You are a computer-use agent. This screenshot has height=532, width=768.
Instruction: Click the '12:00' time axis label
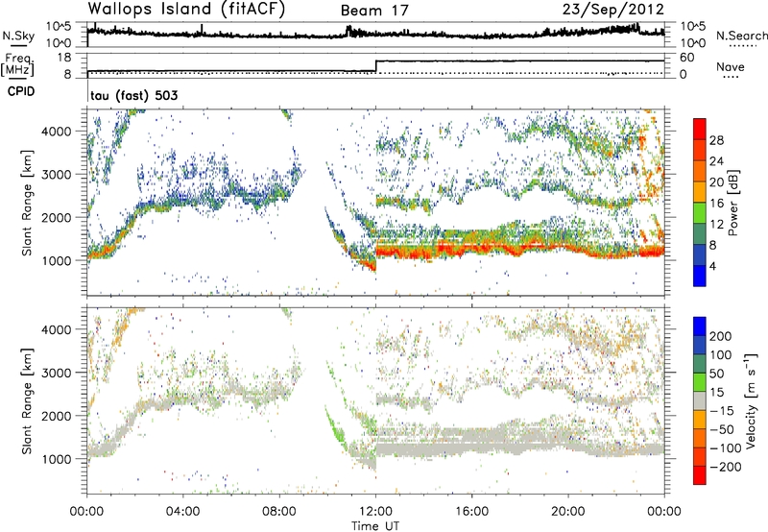point(375,512)
